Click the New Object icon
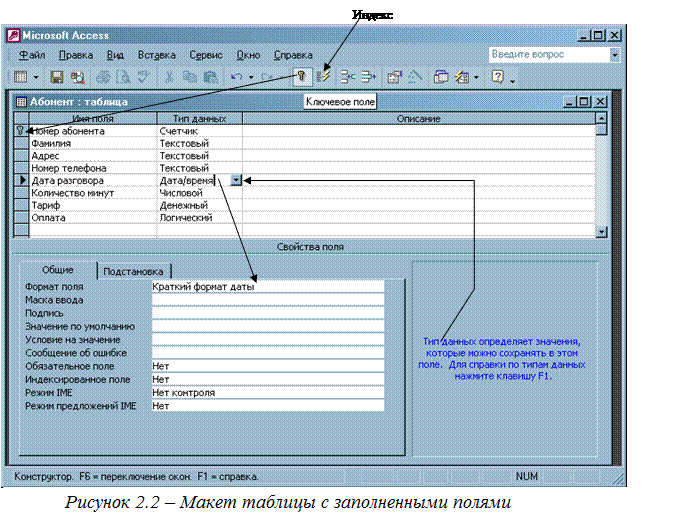 point(462,77)
